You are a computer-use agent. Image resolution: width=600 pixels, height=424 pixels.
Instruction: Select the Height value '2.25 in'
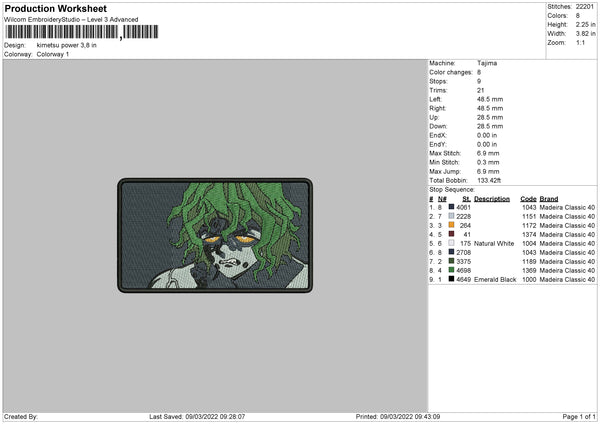point(585,24)
